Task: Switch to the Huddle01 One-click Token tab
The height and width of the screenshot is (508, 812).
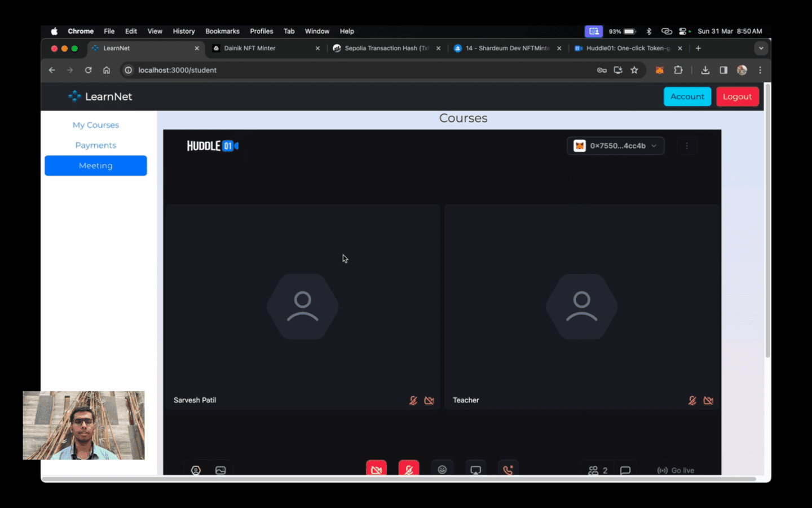Action: click(627, 48)
